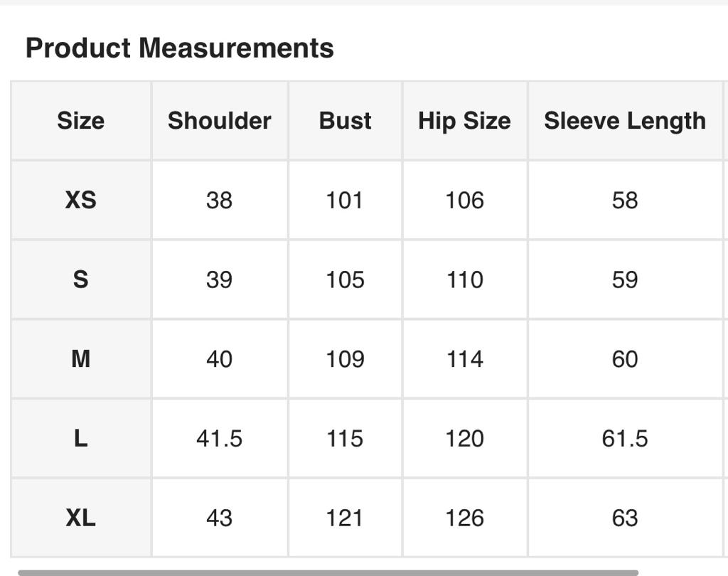Click the horizontal scrollbar below the table
Screen dimensions: 728x576
327,572
